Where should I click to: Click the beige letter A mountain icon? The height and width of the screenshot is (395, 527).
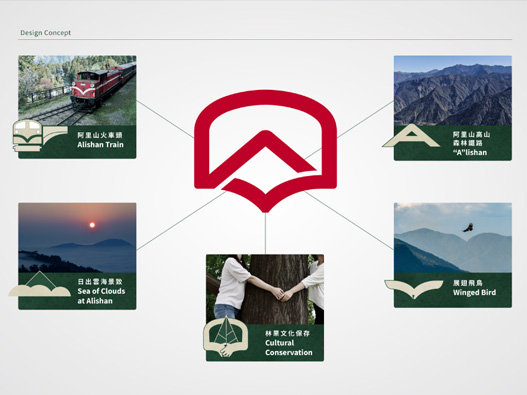411,135
